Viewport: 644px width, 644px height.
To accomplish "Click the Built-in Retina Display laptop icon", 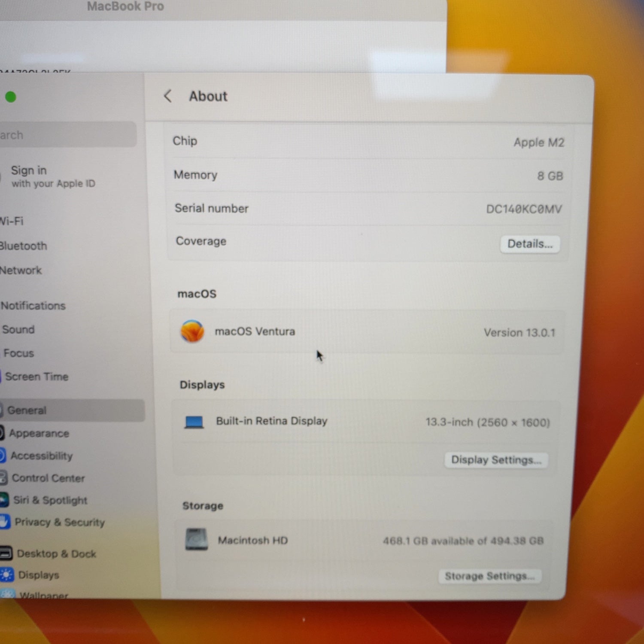I will click(x=194, y=422).
